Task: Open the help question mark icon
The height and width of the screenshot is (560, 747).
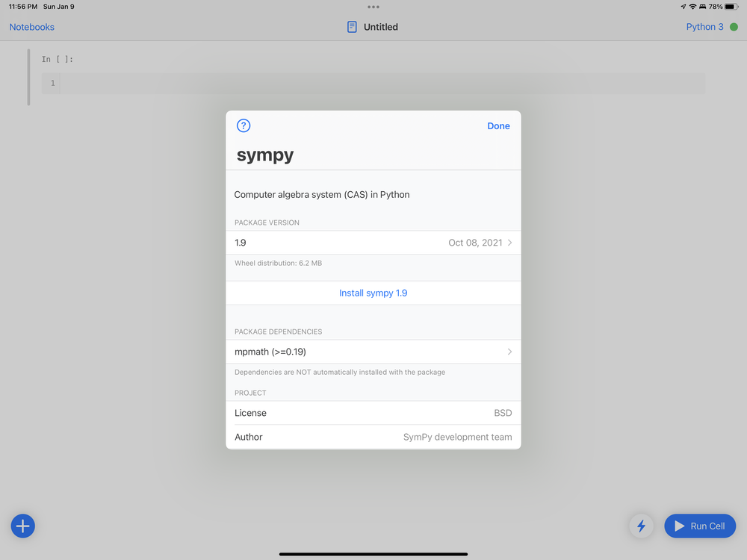Action: (x=244, y=125)
